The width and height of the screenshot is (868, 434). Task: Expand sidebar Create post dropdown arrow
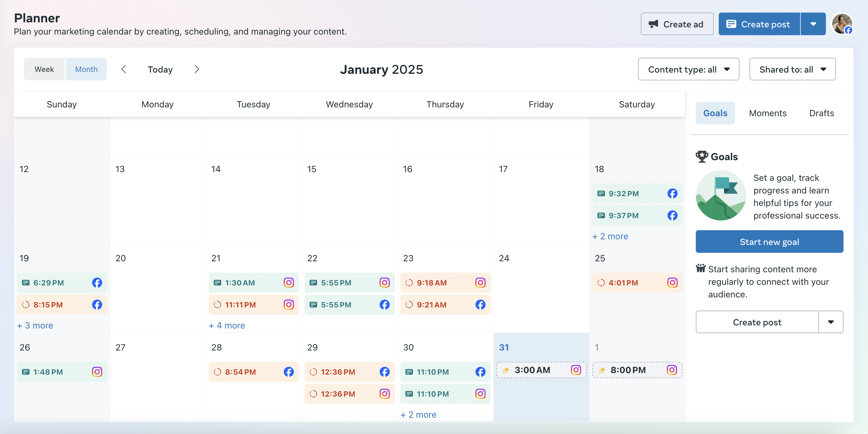tap(831, 322)
